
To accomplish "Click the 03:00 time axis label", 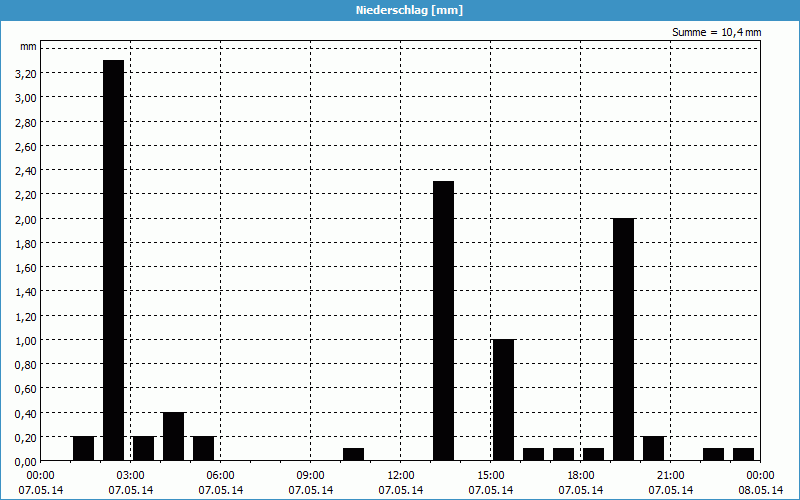I will pos(130,475).
